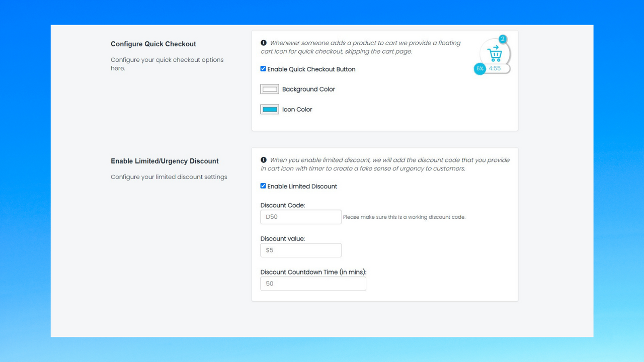Click the 'Enable Quick Checkout Button' label text
The width and height of the screenshot is (644, 362).
tap(311, 69)
